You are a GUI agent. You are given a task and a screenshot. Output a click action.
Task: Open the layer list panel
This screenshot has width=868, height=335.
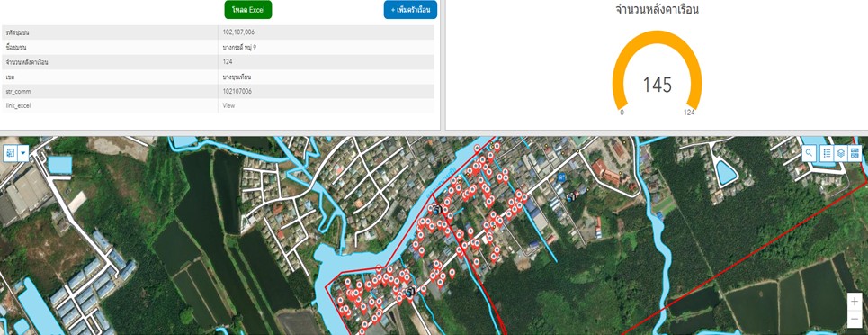[x=840, y=153]
